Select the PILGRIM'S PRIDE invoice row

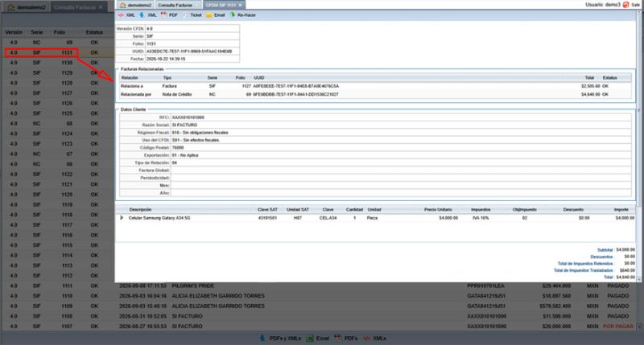320,286
